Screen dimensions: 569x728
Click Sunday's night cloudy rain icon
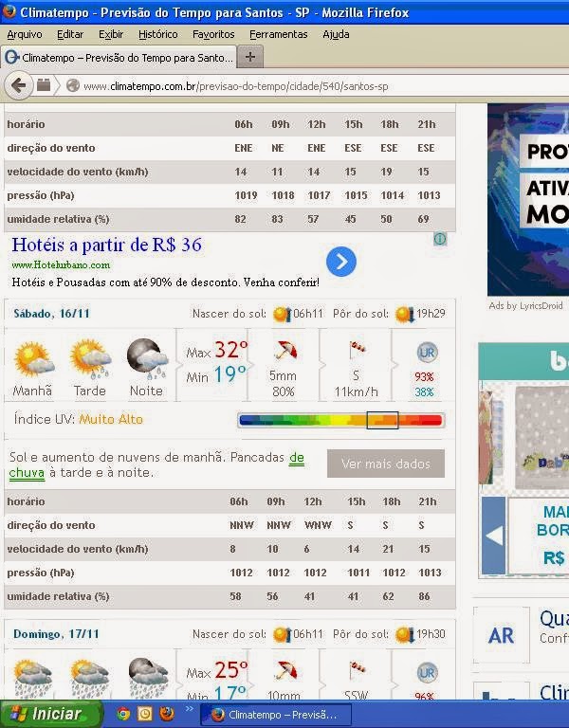[148, 678]
